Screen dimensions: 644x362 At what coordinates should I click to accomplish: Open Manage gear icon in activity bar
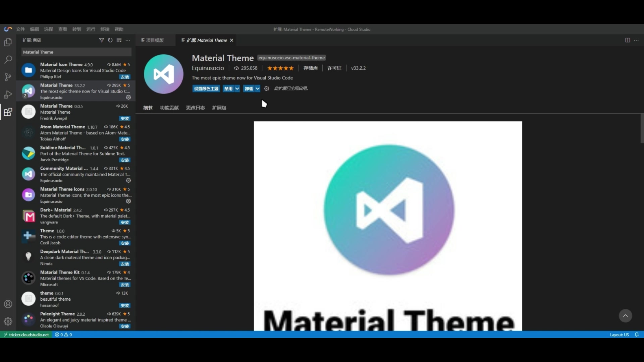click(8, 321)
